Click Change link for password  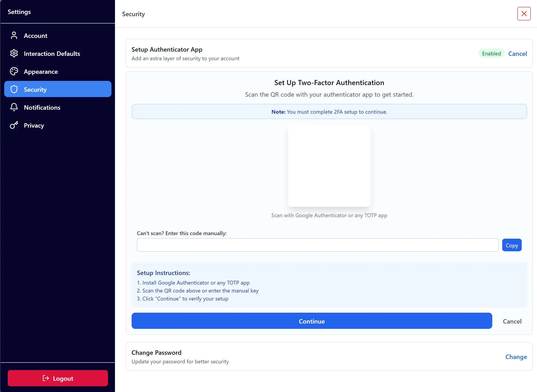point(516,357)
